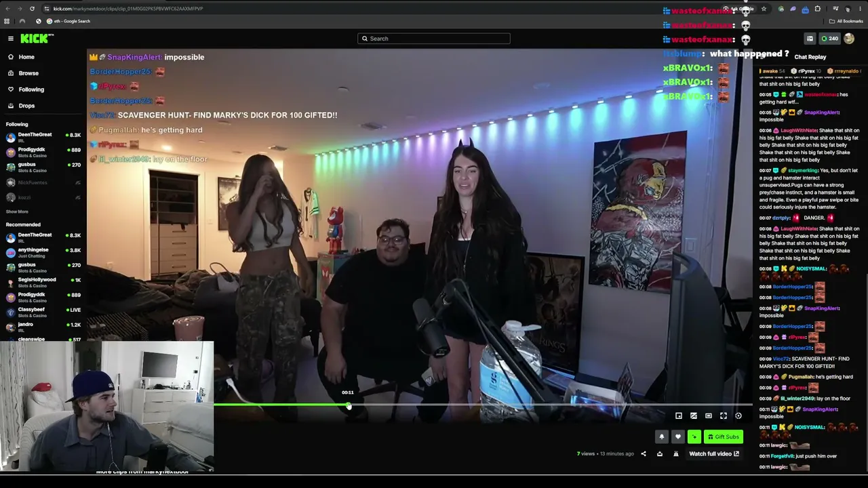Click the Gift Subs button
The width and height of the screenshot is (868, 488).
pos(724,437)
